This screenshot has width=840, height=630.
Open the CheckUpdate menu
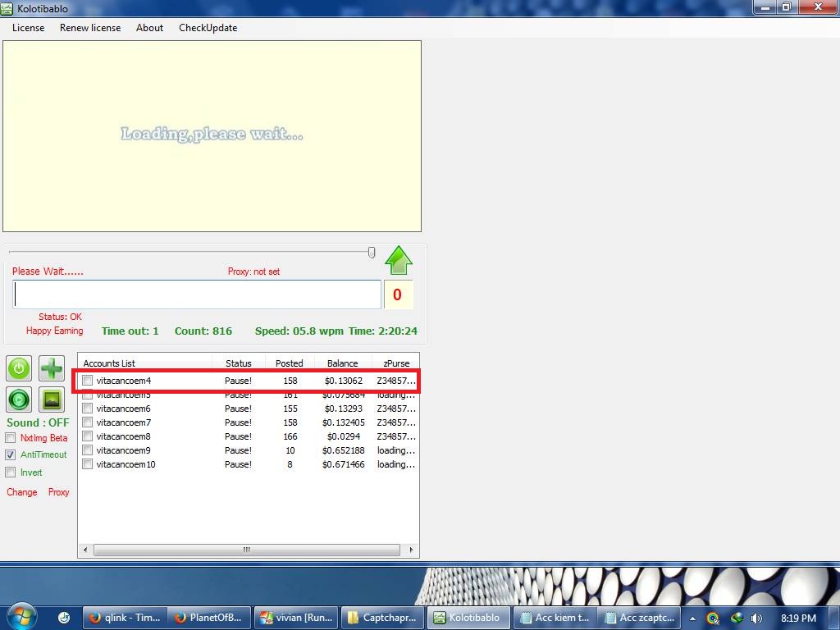point(208,28)
